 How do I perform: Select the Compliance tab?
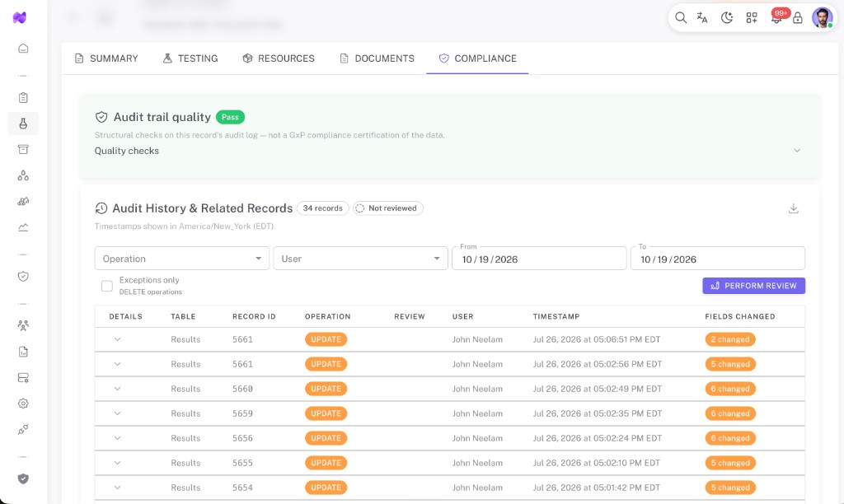pyautogui.click(x=477, y=58)
